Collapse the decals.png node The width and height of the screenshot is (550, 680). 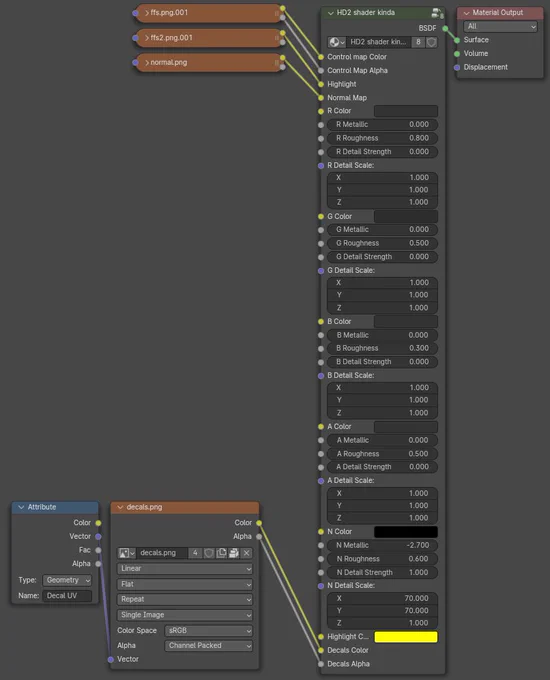coord(120,507)
